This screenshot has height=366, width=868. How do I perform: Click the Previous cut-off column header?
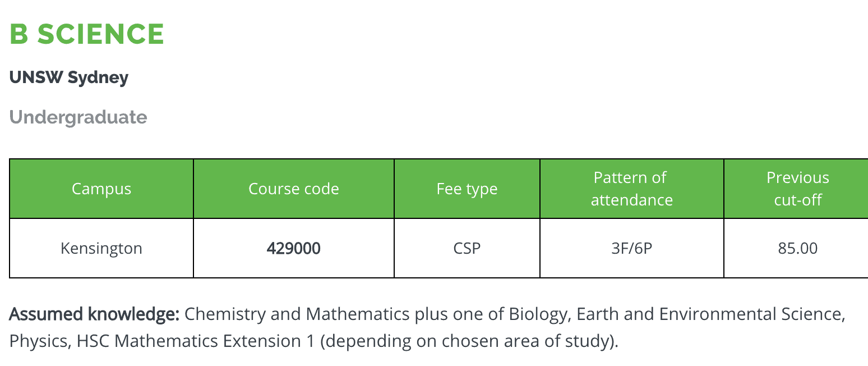coord(797,189)
